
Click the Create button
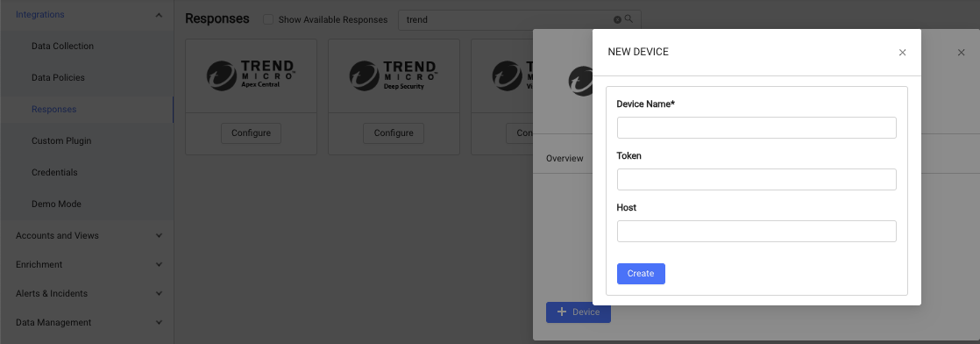641,273
